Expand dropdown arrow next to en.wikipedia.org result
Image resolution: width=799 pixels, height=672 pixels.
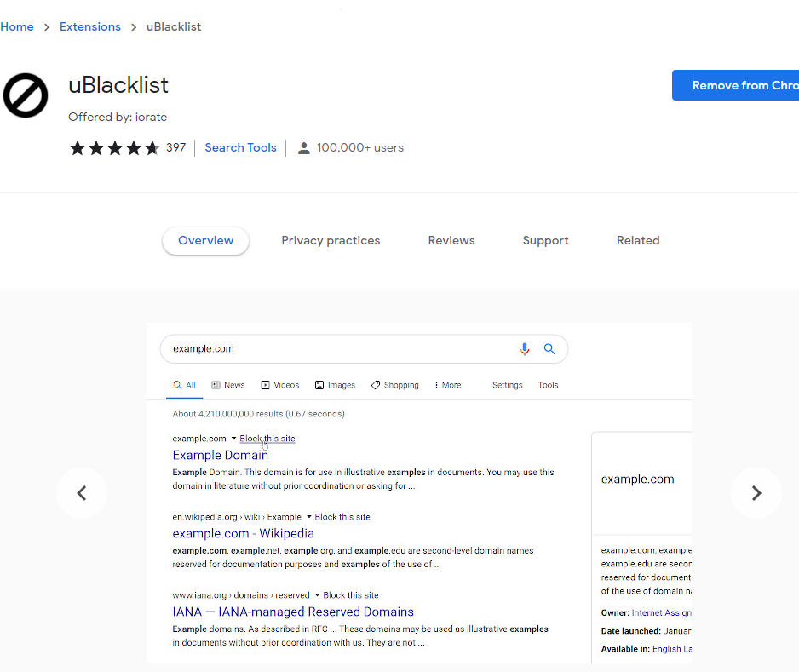pyautogui.click(x=309, y=517)
